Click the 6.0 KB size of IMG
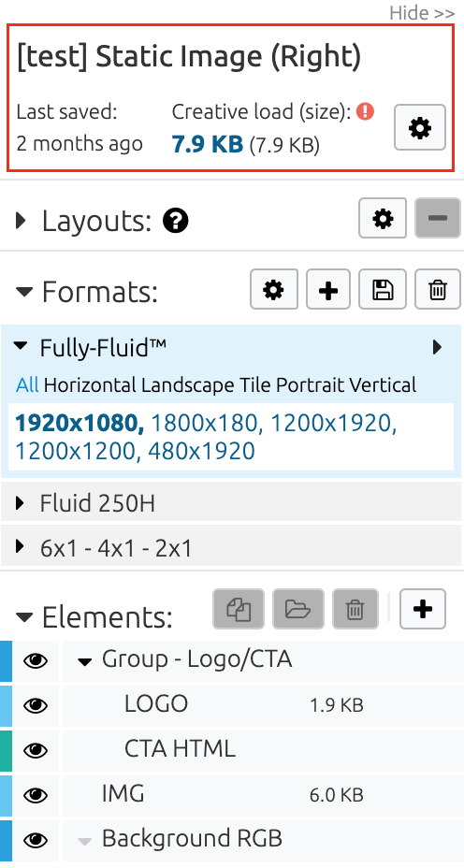Screen dimensions: 464x868 [336, 795]
